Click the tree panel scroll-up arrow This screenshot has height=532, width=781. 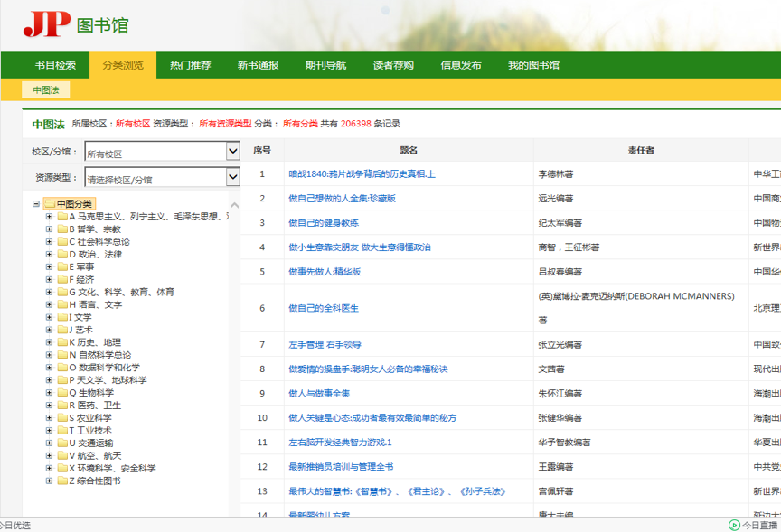click(x=235, y=205)
